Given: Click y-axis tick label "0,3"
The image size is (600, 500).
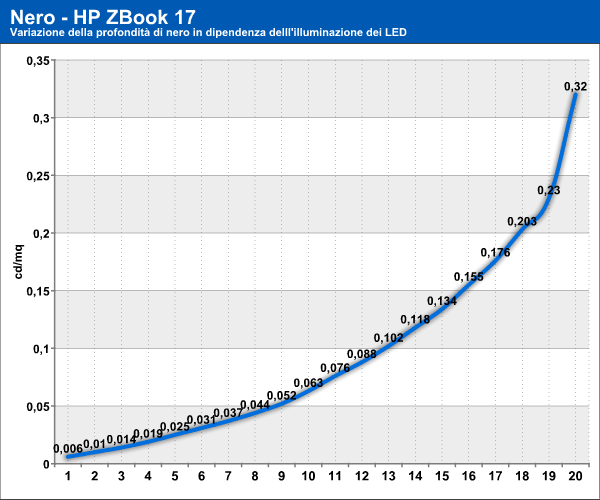Looking at the screenshot, I should click(x=41, y=118).
